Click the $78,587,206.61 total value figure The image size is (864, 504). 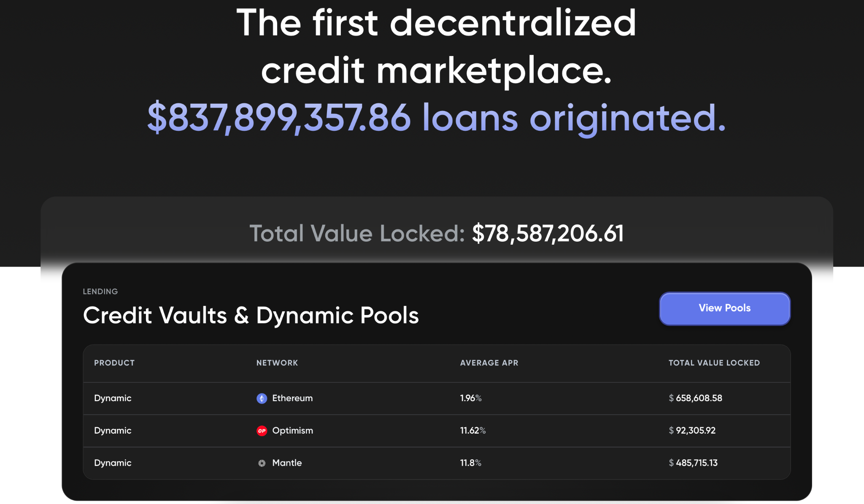(547, 233)
